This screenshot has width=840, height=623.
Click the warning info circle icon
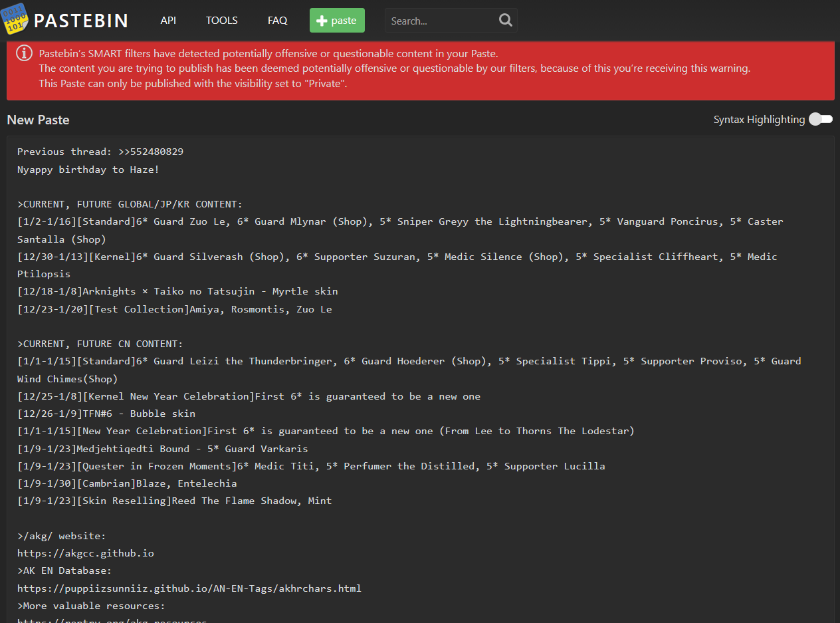point(24,53)
